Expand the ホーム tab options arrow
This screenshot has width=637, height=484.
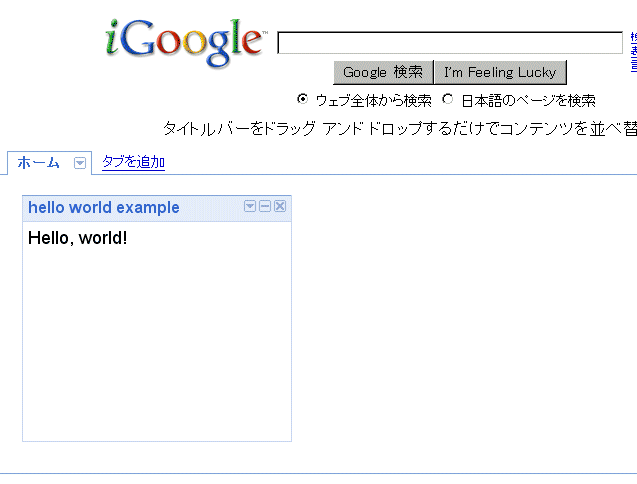point(80,163)
